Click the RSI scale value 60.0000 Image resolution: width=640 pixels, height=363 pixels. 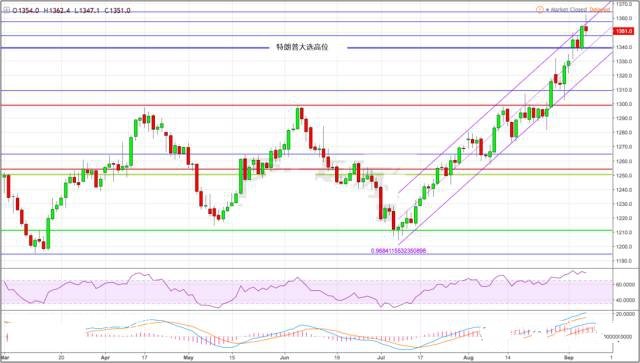point(625,285)
